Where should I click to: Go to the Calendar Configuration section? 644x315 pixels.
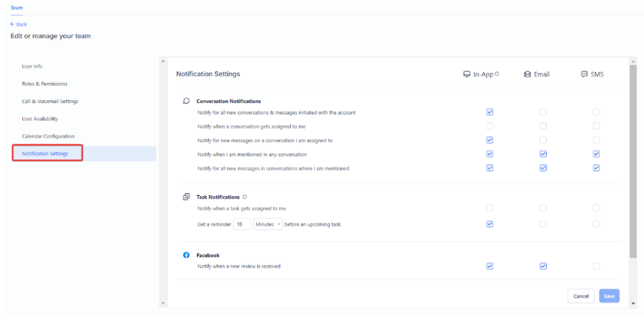pyautogui.click(x=48, y=136)
